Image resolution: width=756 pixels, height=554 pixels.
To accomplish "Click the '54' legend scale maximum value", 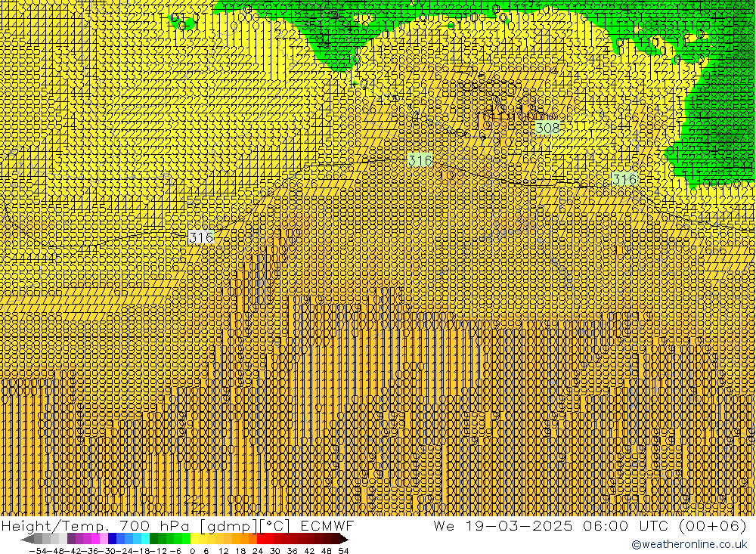I will (343, 551).
